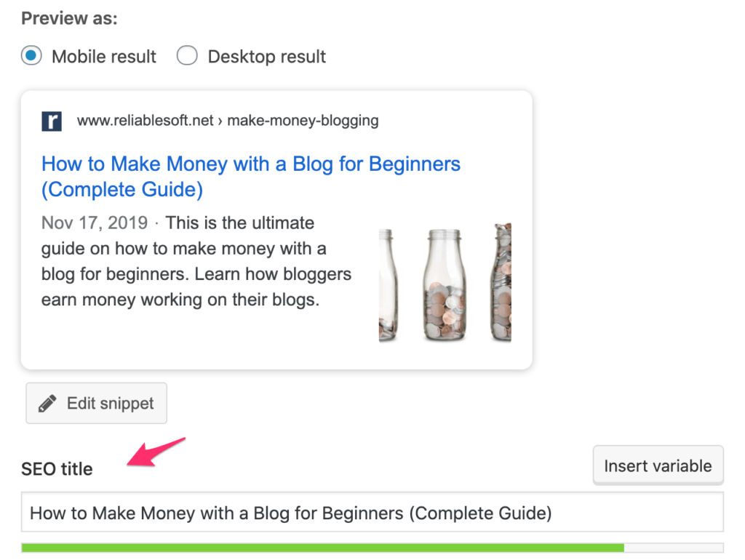
Task: Click the "Nov 17, 2019" date text
Action: tap(94, 223)
